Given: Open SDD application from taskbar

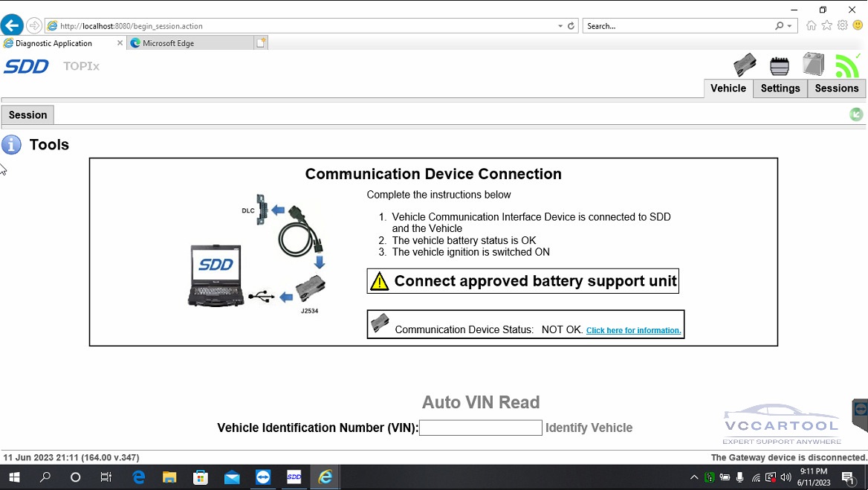Looking at the screenshot, I should [x=294, y=477].
